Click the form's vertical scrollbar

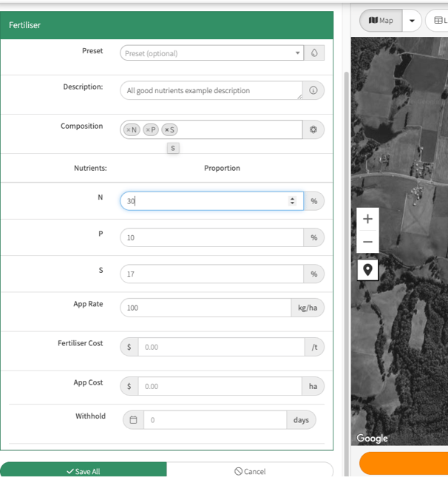347,222
